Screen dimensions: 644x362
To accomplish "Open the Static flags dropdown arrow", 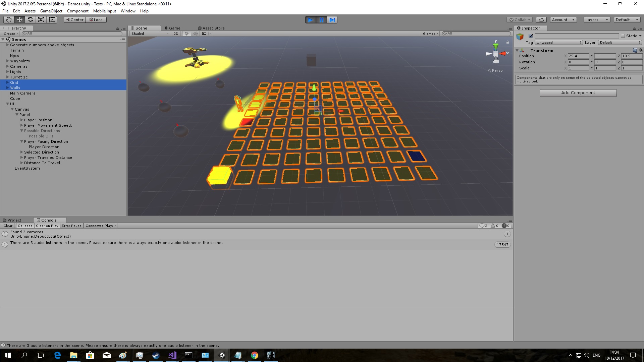I will tap(640, 36).
